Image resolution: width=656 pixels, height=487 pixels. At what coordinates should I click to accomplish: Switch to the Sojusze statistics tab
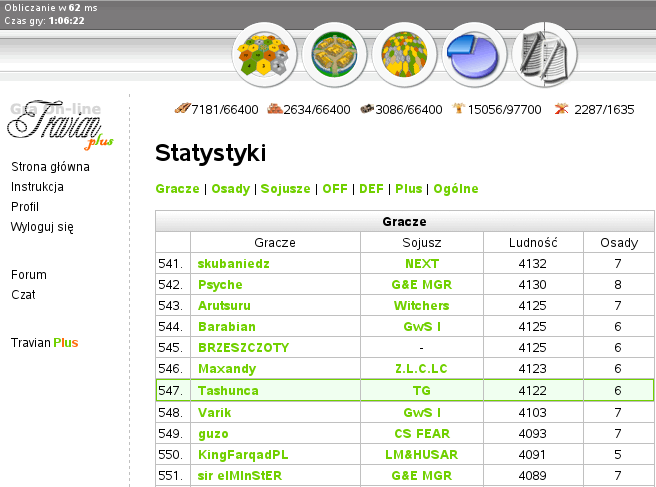click(x=286, y=189)
